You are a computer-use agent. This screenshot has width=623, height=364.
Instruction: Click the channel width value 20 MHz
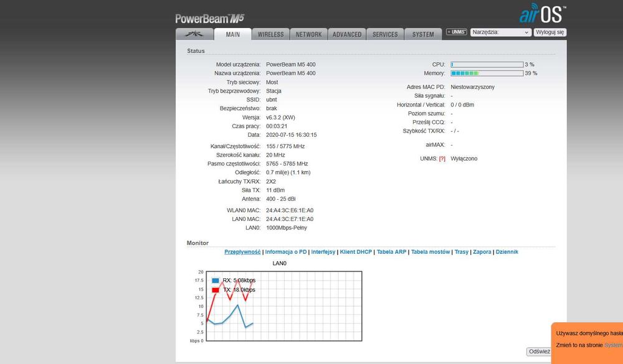(275, 155)
